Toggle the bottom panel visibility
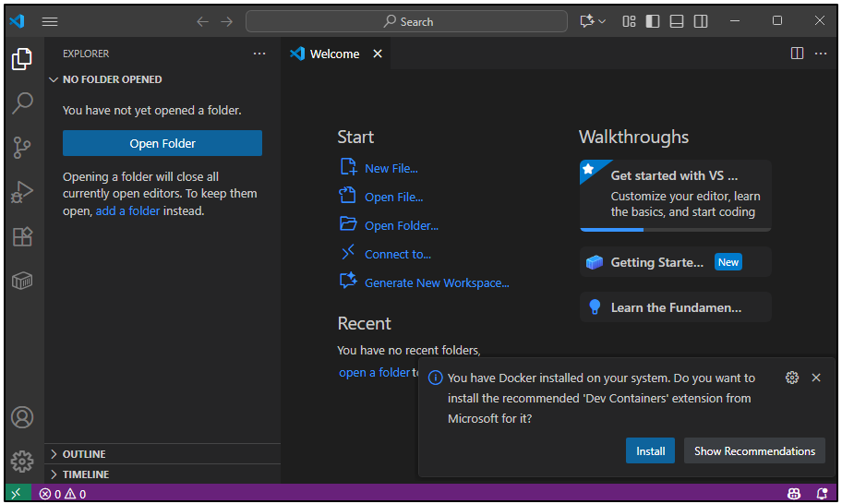The height and width of the screenshot is (504, 842). click(677, 21)
